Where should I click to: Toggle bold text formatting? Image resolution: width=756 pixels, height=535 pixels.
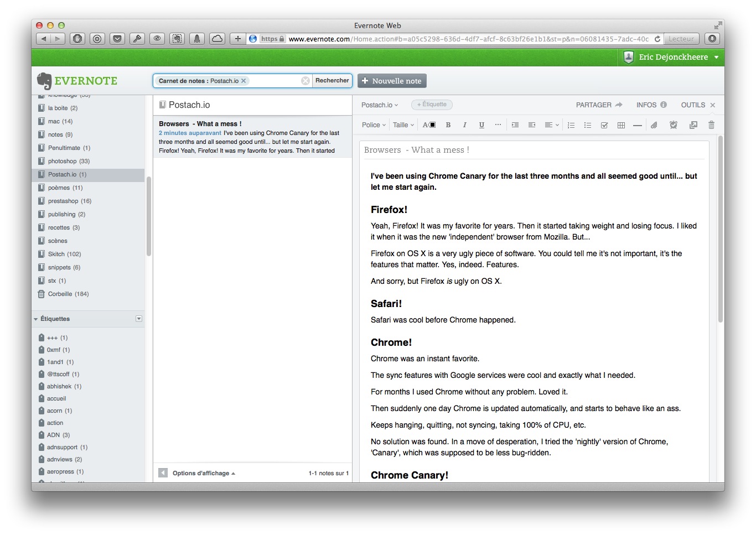[448, 125]
